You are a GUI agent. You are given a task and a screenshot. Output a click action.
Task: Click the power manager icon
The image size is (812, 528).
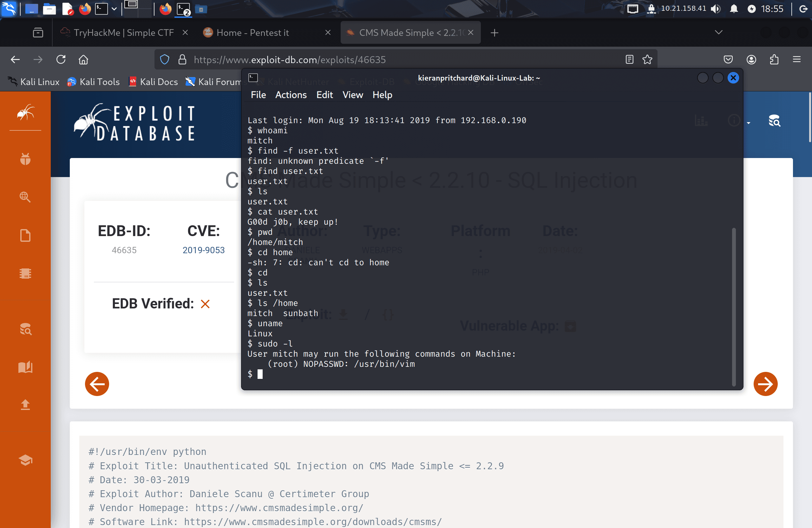(752, 9)
